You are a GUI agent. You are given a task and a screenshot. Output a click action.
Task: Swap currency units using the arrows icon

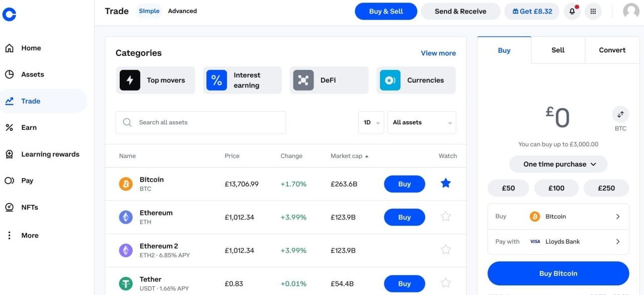click(620, 114)
